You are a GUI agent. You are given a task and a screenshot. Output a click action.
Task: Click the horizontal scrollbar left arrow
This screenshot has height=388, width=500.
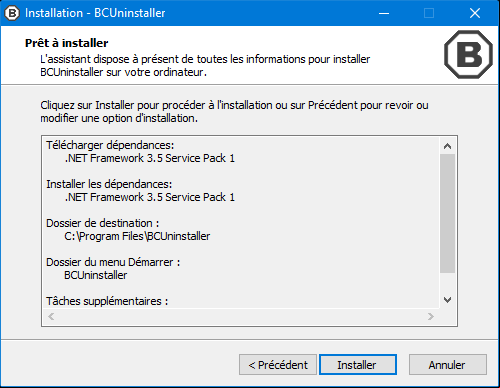[51, 316]
